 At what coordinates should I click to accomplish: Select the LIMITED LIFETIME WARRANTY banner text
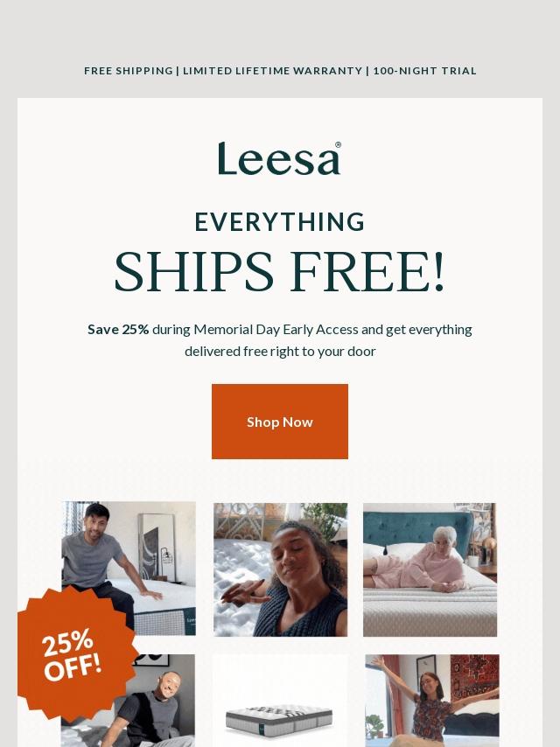(x=273, y=71)
